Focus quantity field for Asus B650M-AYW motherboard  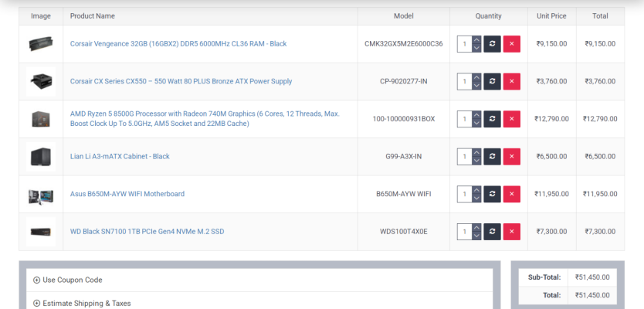click(x=465, y=194)
